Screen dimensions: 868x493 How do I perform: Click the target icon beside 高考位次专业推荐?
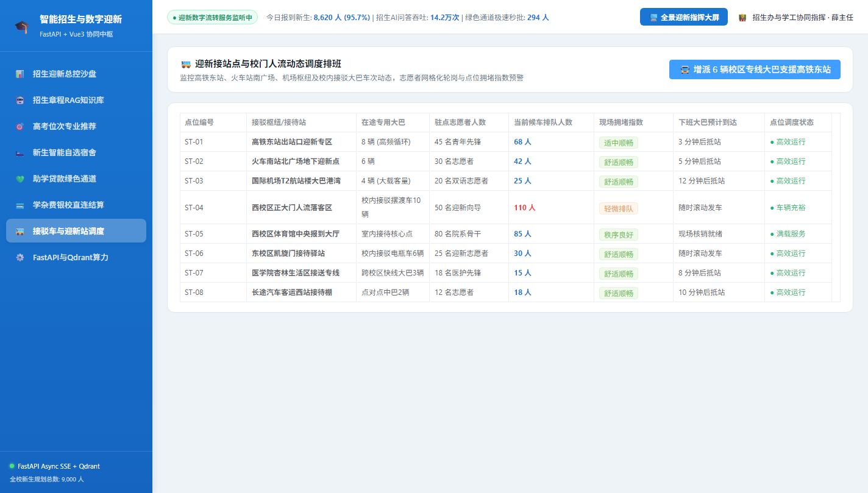tap(20, 126)
